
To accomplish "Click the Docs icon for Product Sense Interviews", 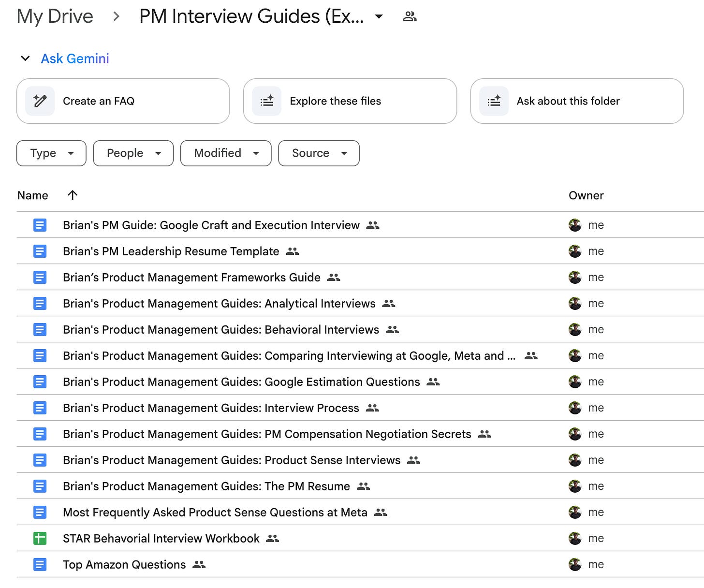I will click(x=40, y=460).
